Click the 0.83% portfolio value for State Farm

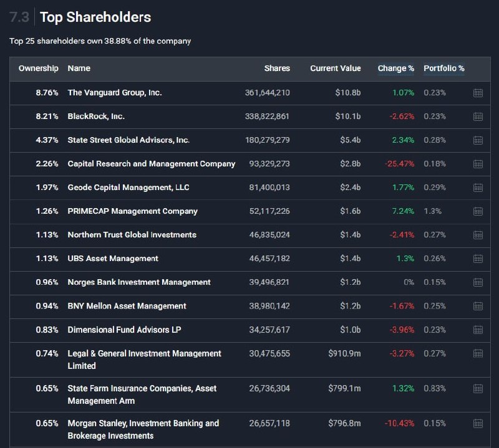point(435,388)
